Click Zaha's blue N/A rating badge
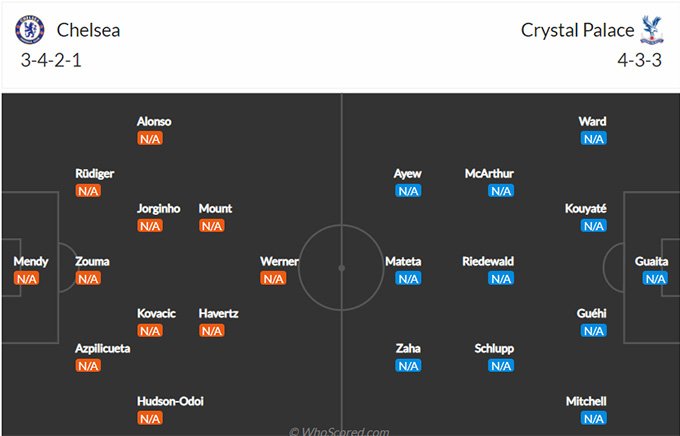 pos(408,366)
